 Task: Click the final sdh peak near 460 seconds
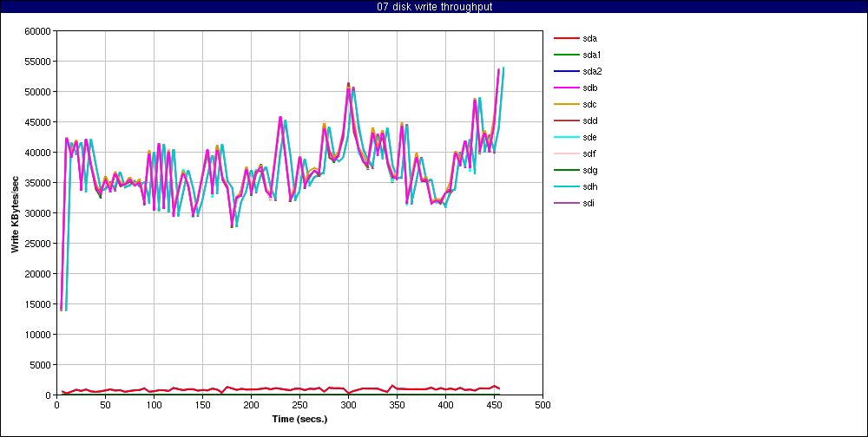click(503, 68)
